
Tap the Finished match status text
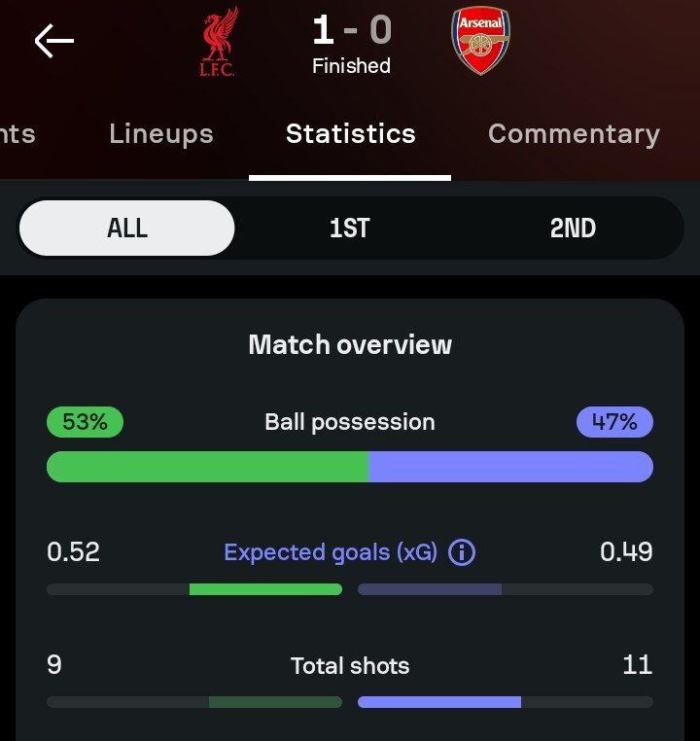[x=351, y=66]
